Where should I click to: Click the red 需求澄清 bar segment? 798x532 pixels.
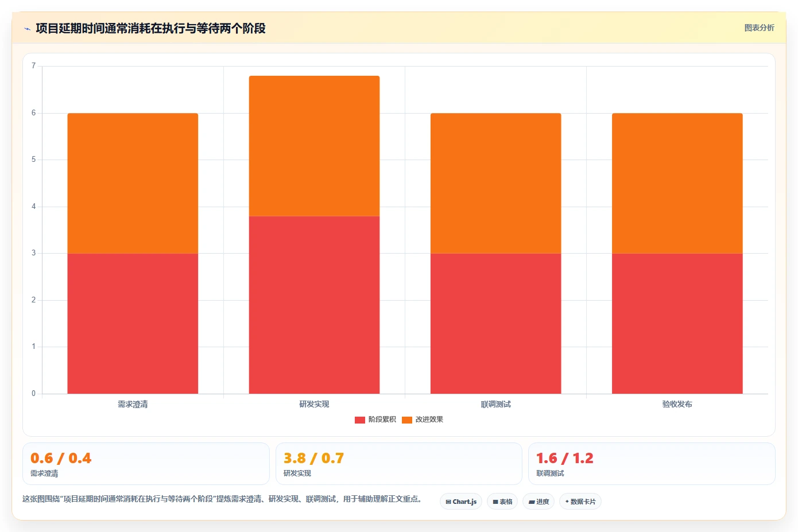point(133,323)
